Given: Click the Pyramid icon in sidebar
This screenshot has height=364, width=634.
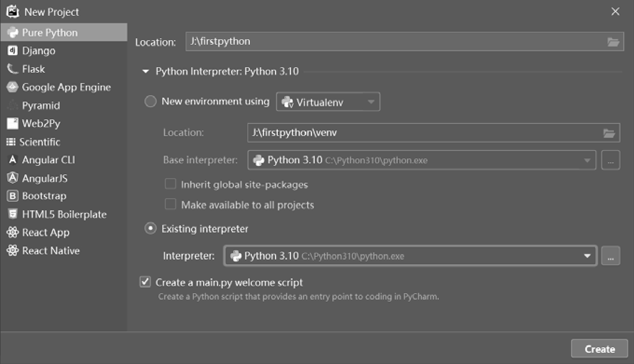Looking at the screenshot, I should (13, 105).
